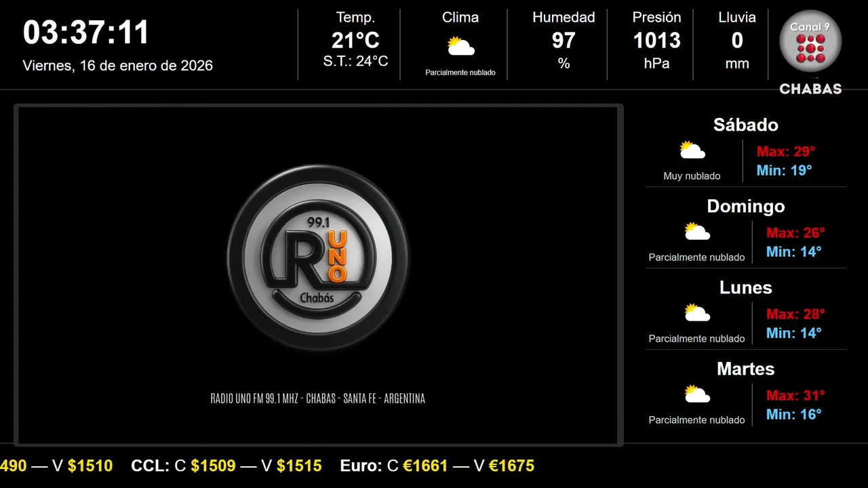Image resolution: width=868 pixels, height=488 pixels.
Task: Click the date Viernes, 16 de enero de 2026
Action: [118, 66]
